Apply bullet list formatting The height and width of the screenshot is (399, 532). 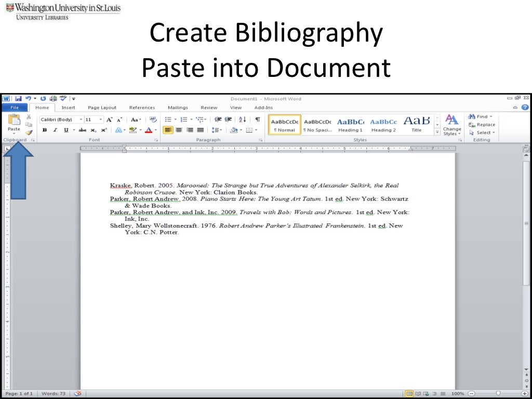[168, 119]
